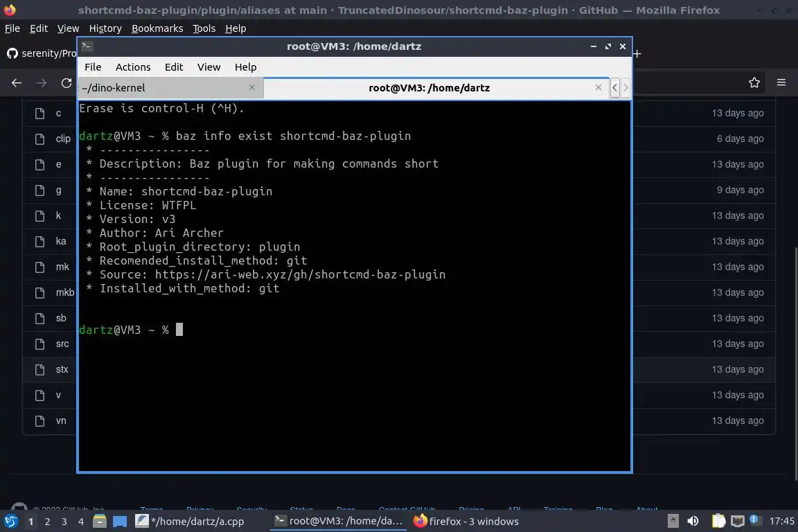
Task: Close the root@VM3 terminal tab
Action: point(598,87)
